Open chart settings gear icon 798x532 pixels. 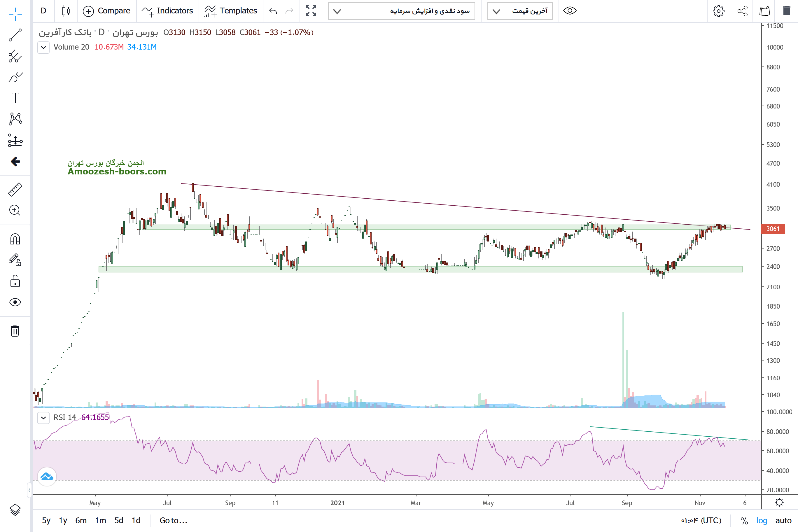tap(718, 11)
